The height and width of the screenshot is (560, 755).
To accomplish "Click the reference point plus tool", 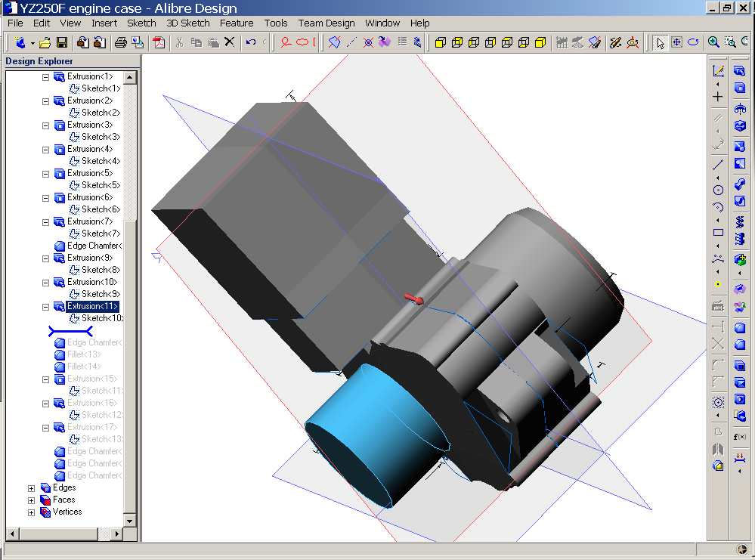I will (718, 97).
